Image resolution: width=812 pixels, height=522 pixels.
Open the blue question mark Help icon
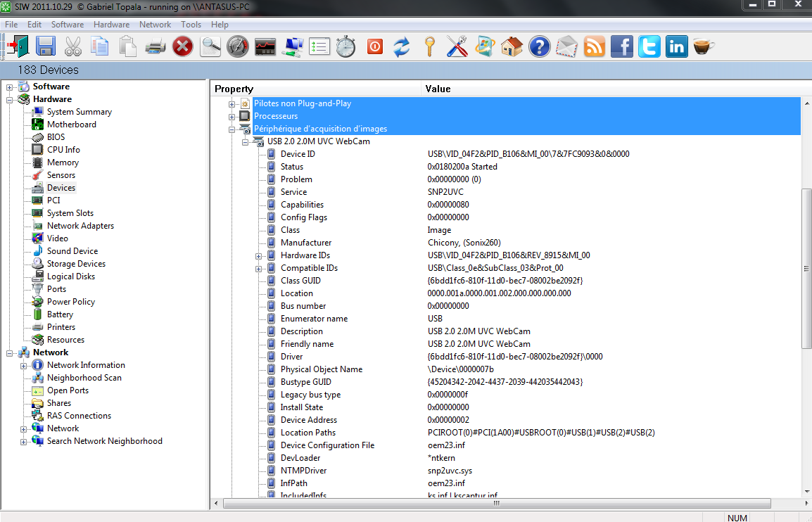[539, 47]
